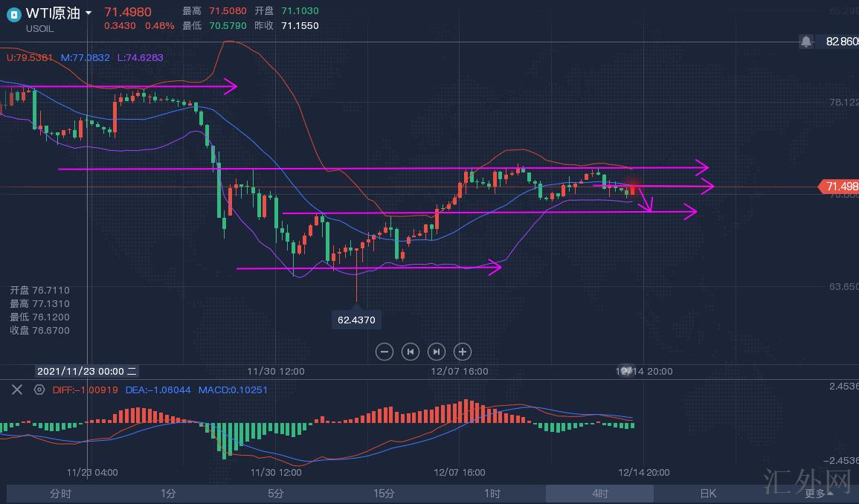Select the 5分 interval tab
Viewport: 859px width, 504px height.
276,494
